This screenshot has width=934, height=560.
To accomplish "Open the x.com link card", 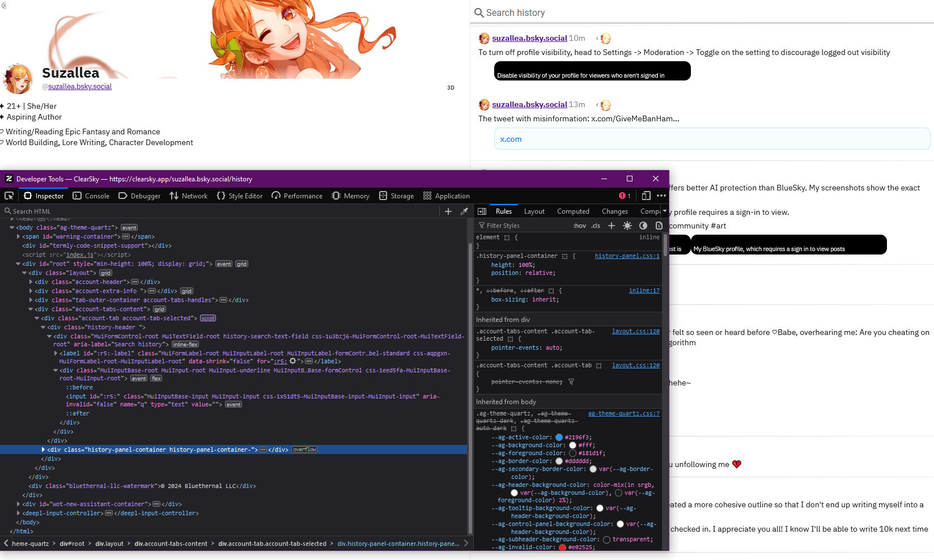I will pos(712,139).
